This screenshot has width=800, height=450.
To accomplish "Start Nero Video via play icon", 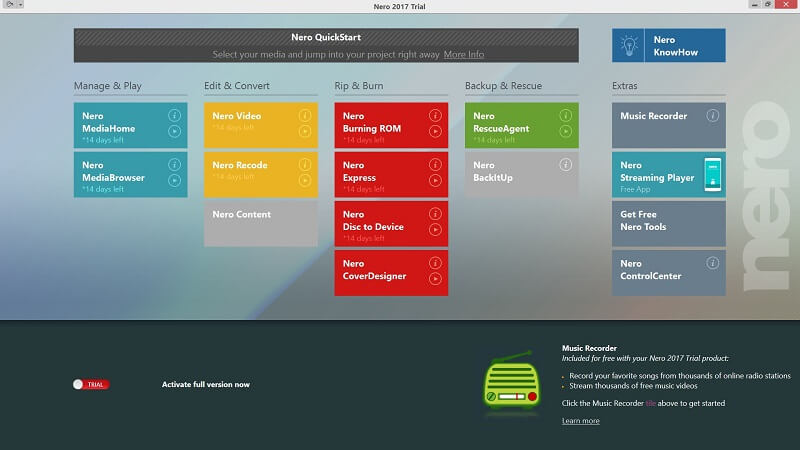I will click(305, 132).
